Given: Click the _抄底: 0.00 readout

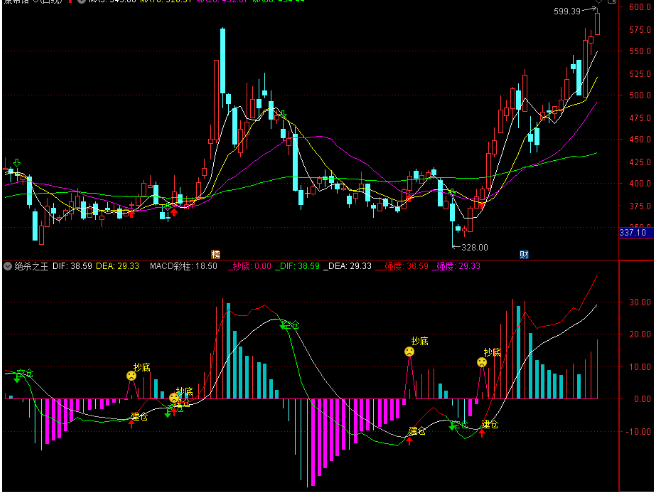Looking at the screenshot, I should click(x=249, y=266).
